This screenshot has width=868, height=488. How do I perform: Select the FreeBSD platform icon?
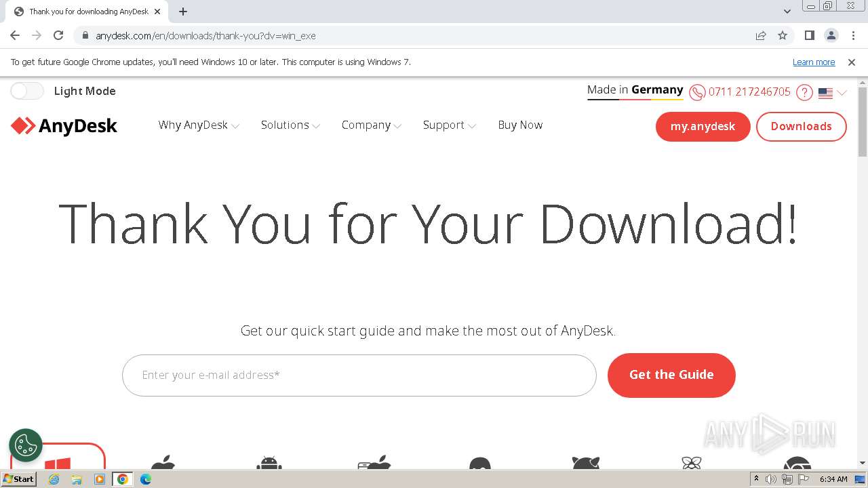pyautogui.click(x=586, y=462)
